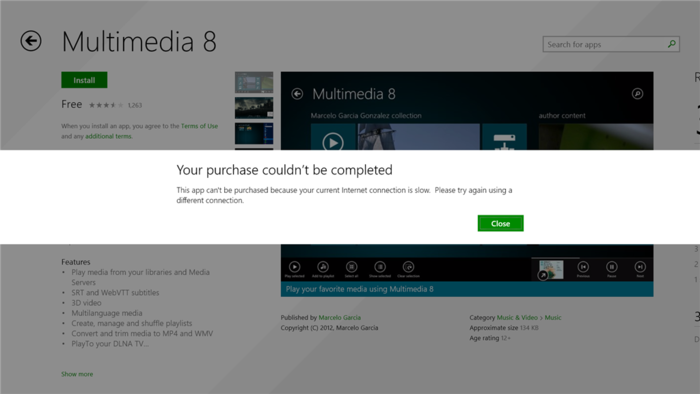The height and width of the screenshot is (394, 700).
Task: Click the Next track icon in preview
Action: 640,267
